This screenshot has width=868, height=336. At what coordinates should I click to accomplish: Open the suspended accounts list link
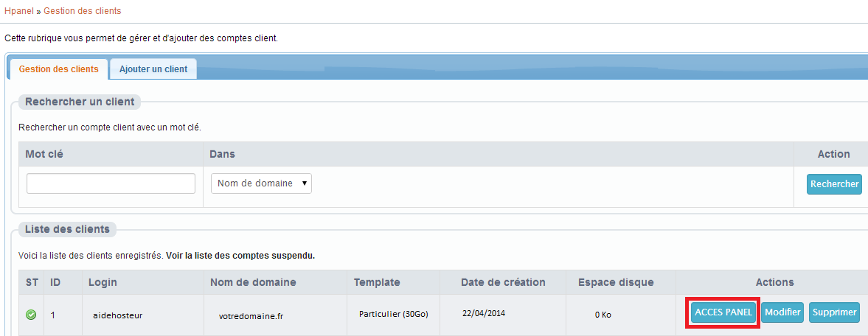(240, 256)
